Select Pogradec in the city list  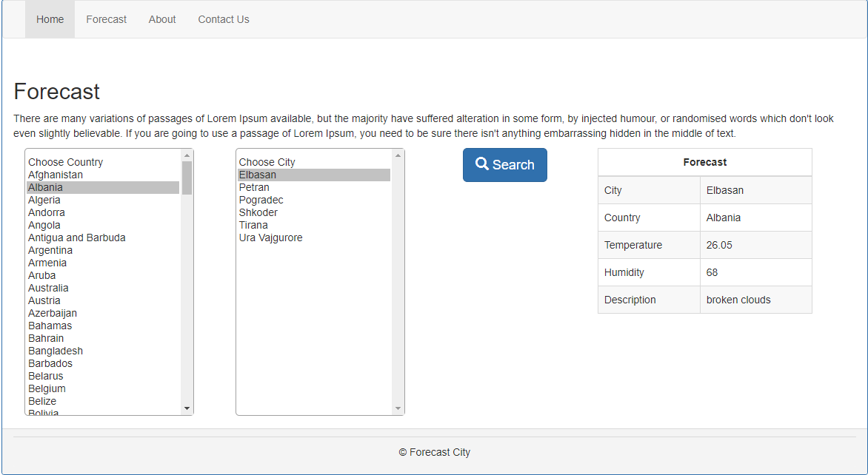click(261, 200)
